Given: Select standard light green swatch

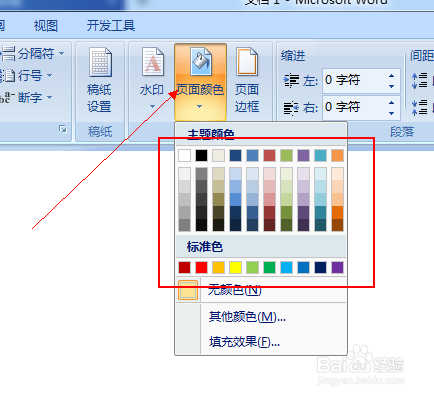Looking at the screenshot, I should tap(252, 267).
